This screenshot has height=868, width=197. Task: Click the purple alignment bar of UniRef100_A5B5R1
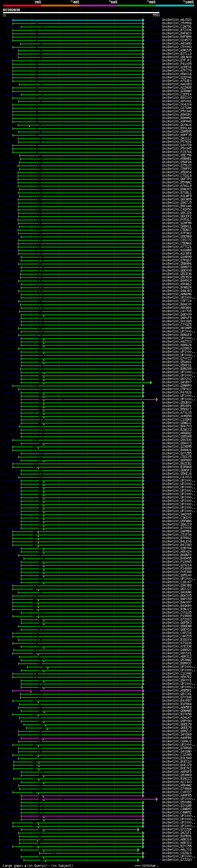pos(78,691)
